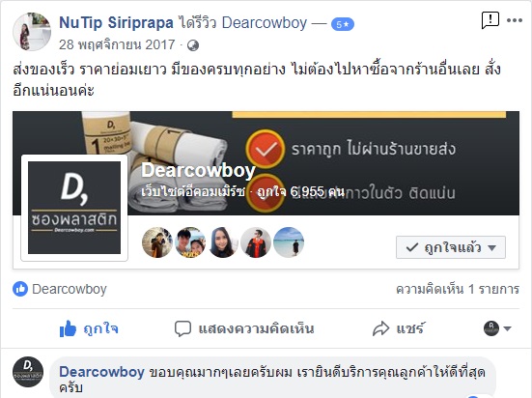Click the public globe privacy icon
This screenshot has height=398, width=532.
193,45
